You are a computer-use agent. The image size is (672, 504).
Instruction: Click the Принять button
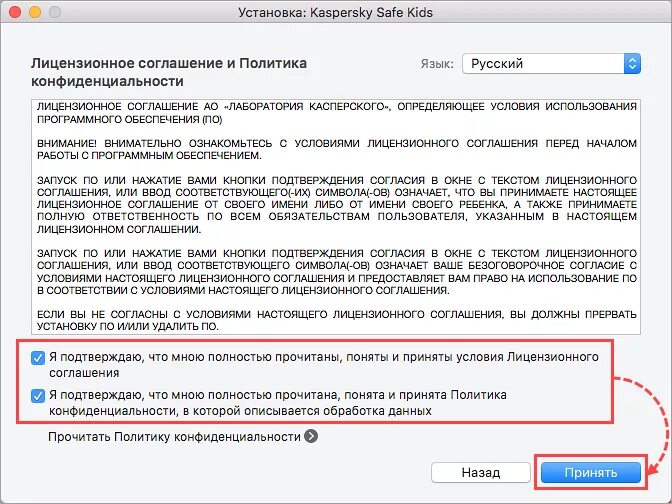coord(591,472)
